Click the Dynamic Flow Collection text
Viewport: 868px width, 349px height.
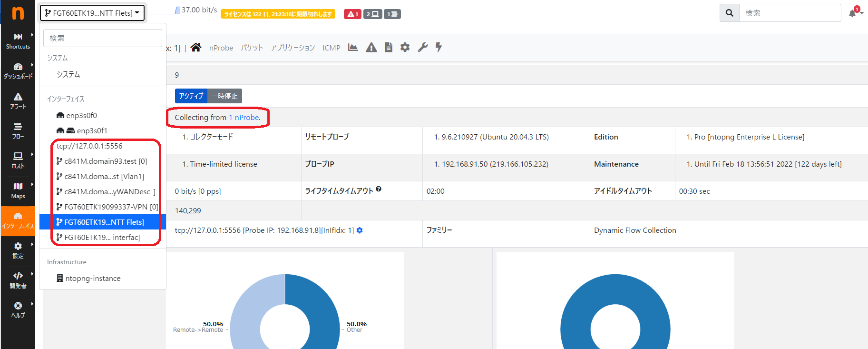click(635, 230)
